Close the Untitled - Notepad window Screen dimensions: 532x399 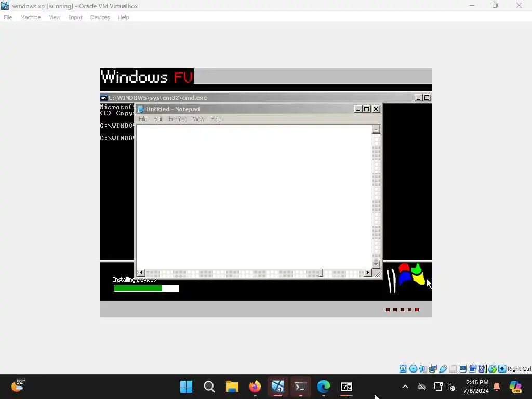376,109
